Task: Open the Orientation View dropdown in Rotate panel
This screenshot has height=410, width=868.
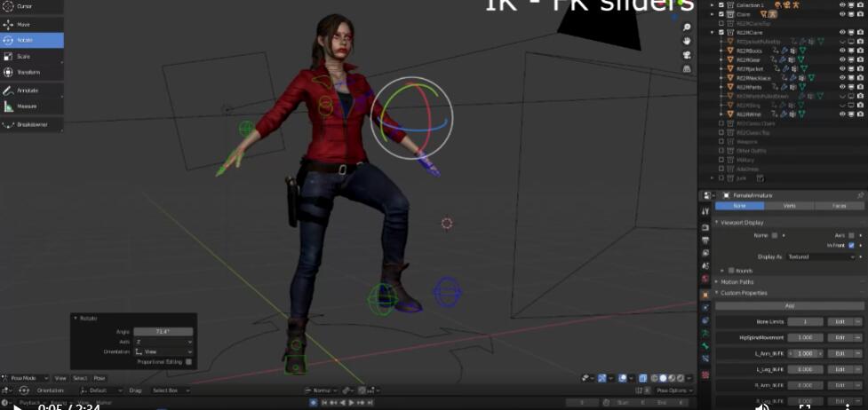Action: [x=163, y=352]
